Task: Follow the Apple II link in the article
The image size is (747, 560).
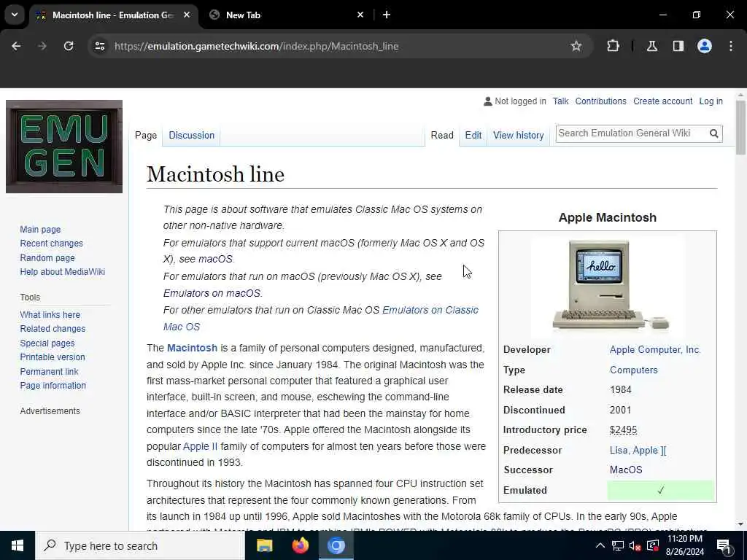Action: point(200,447)
